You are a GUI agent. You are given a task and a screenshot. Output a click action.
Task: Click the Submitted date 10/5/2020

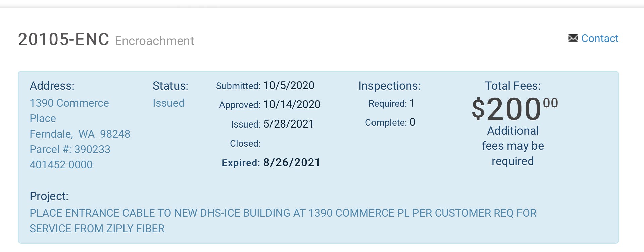289,85
